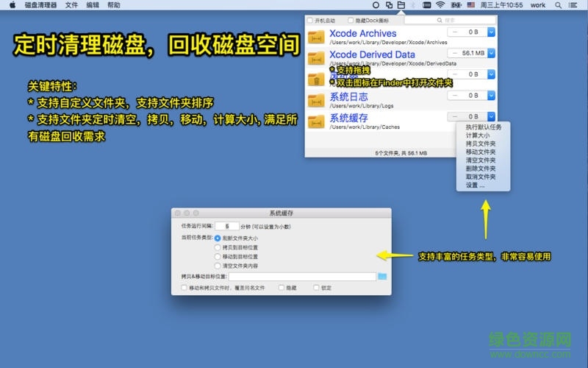The image size is (588, 368).
Task: Click the trash folder icon in list
Action: click(x=317, y=79)
